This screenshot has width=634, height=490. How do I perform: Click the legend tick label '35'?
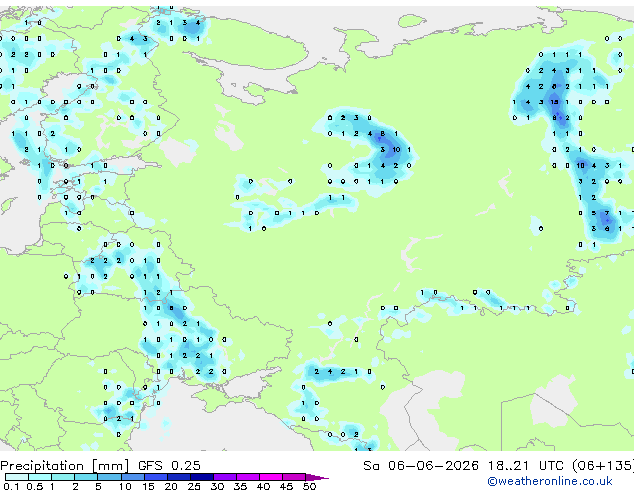[x=240, y=486]
